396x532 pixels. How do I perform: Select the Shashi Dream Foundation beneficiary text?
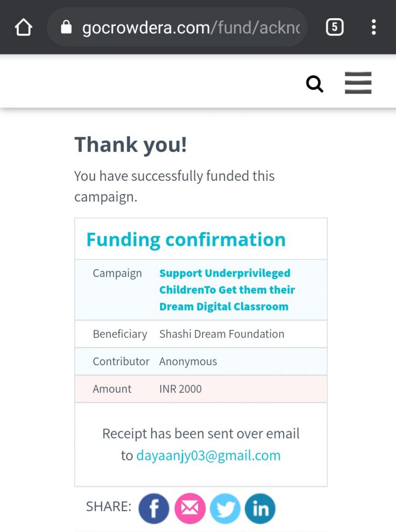pyautogui.click(x=221, y=334)
